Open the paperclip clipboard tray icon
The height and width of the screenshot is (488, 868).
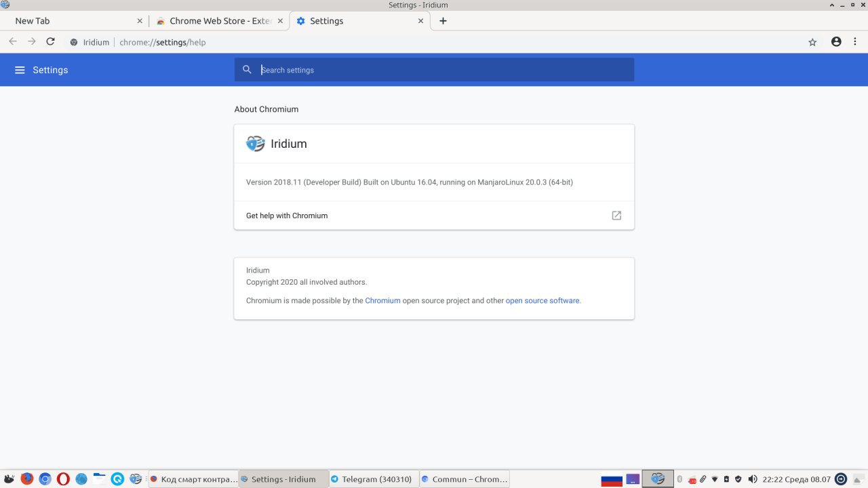click(x=703, y=479)
